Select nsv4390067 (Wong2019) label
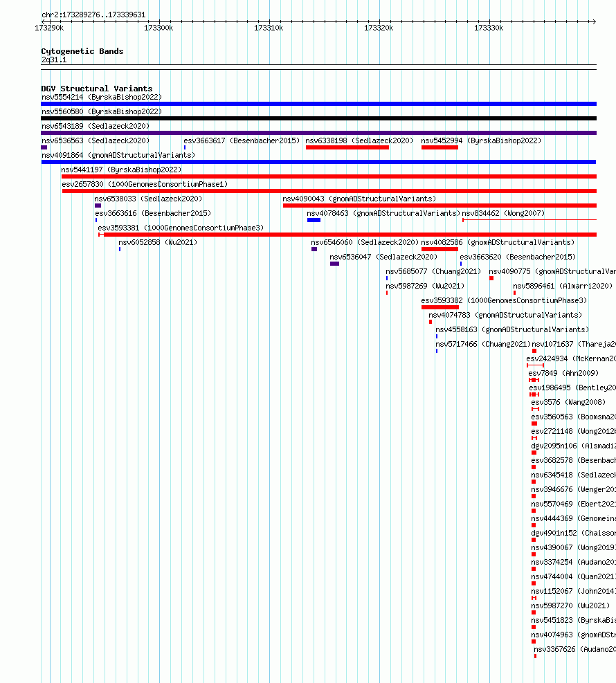The width and height of the screenshot is (616, 683). [573, 547]
